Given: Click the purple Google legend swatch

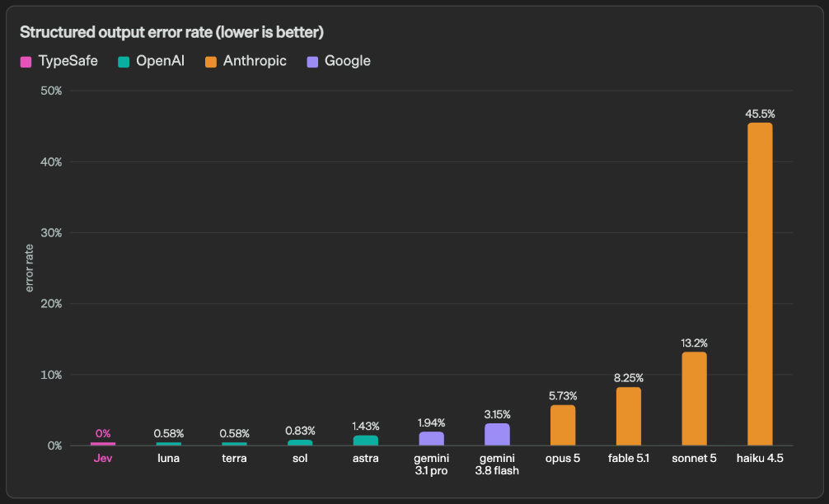Looking at the screenshot, I should pos(312,62).
